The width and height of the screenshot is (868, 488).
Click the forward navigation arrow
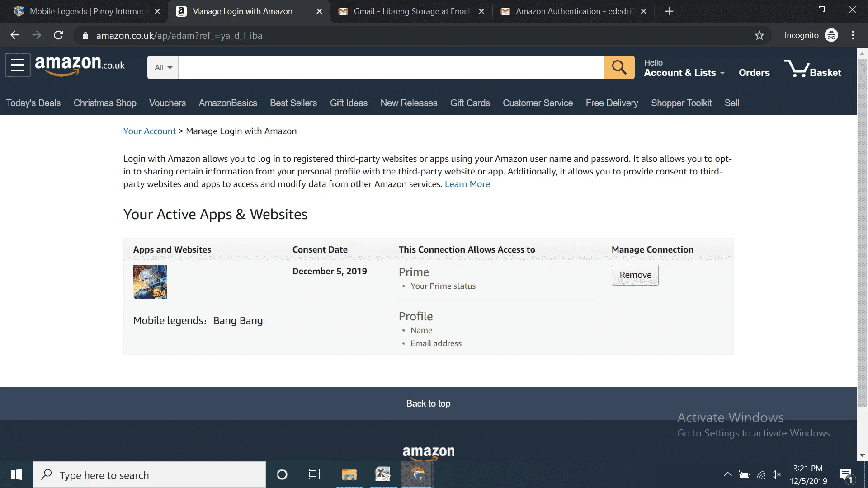(x=37, y=35)
